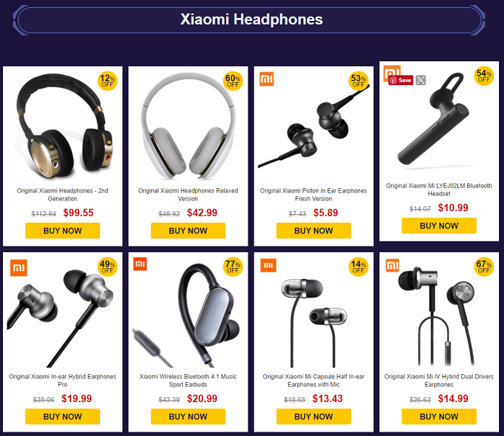This screenshot has height=436, width=504.
Task: Click Mi logo on Hybrid Dual Drivers card
Action: 392,265
